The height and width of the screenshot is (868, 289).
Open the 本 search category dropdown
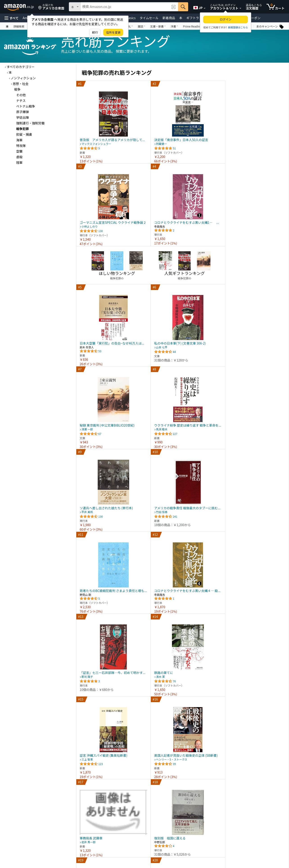(75, 7)
